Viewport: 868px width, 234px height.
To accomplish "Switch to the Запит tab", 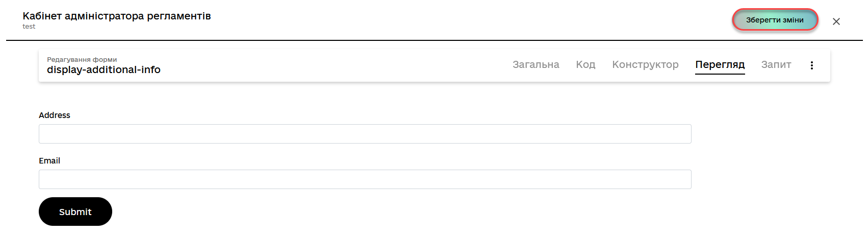I will point(776,64).
